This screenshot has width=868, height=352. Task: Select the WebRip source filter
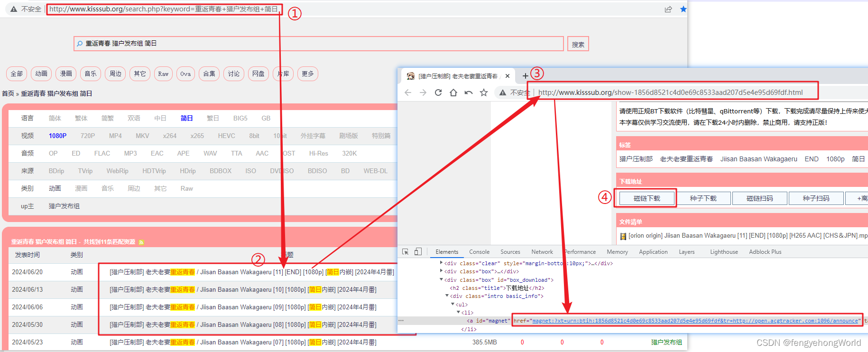tap(117, 171)
